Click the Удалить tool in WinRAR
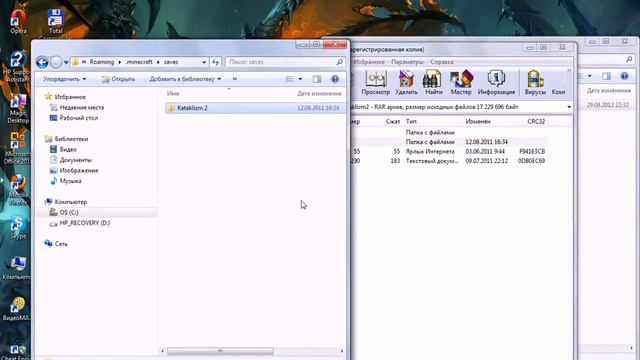Image resolution: width=640 pixels, height=360 pixels. point(406,83)
